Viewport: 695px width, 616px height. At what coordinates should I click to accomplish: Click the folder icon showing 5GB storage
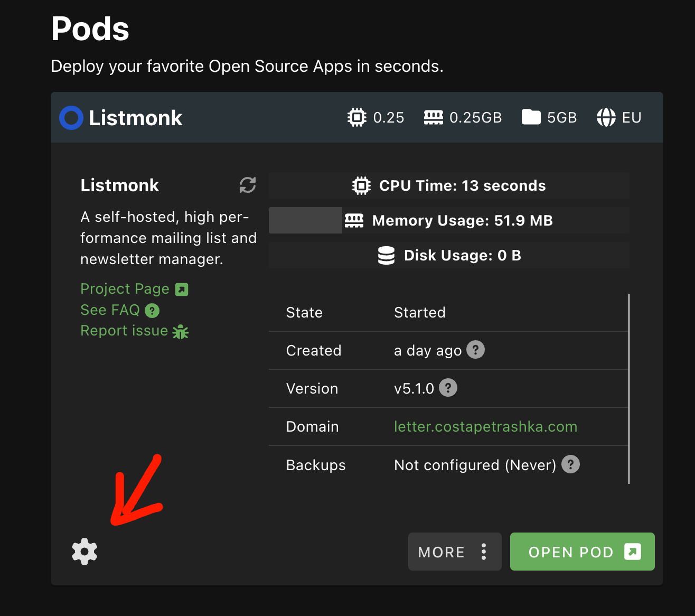click(x=531, y=117)
